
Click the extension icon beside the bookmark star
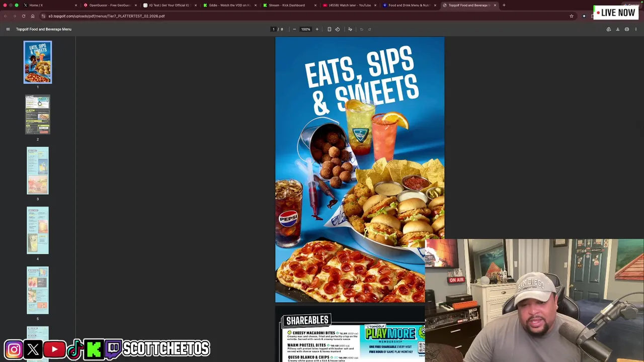(584, 16)
